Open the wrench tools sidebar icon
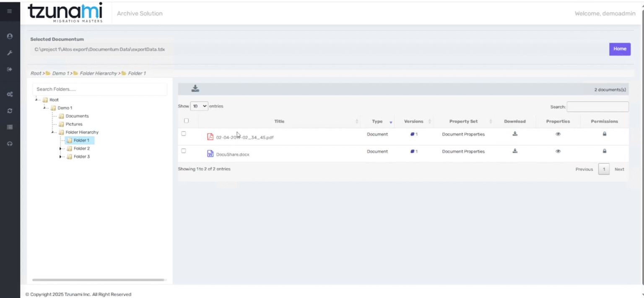The height and width of the screenshot is (298, 644). tap(10, 53)
